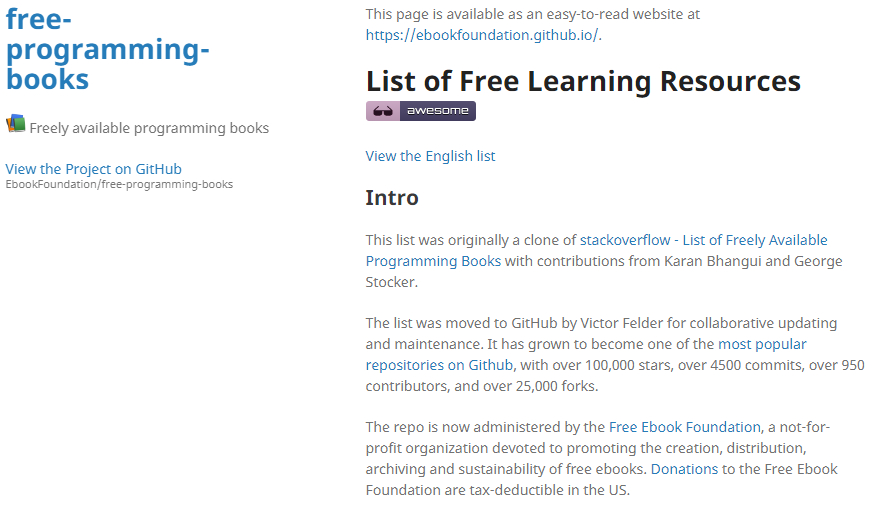Click the books emoji icon
This screenshot has height=515, width=872.
15,124
